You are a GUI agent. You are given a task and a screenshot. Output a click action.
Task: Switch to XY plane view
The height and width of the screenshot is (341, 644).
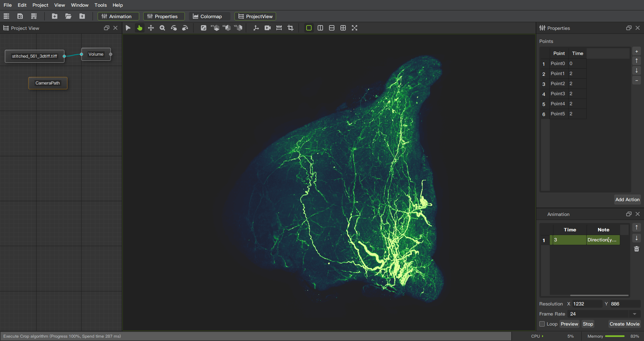[215, 28]
